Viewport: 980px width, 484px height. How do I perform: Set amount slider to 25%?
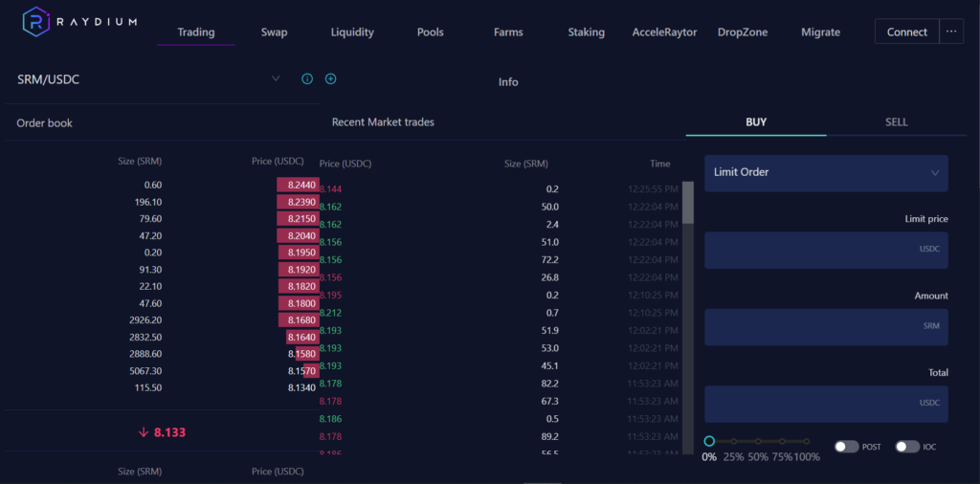point(734,442)
